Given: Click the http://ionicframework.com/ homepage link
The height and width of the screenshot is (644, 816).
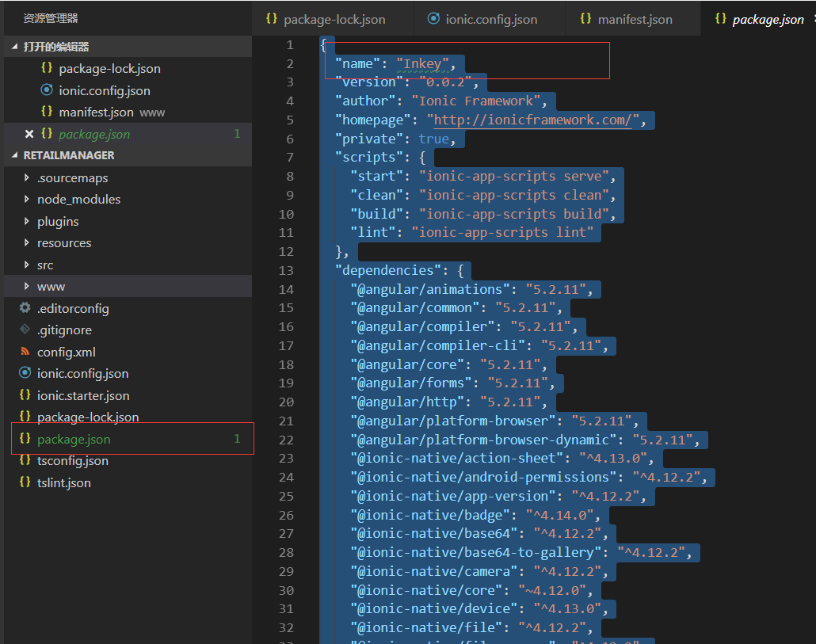Looking at the screenshot, I should pos(532,120).
